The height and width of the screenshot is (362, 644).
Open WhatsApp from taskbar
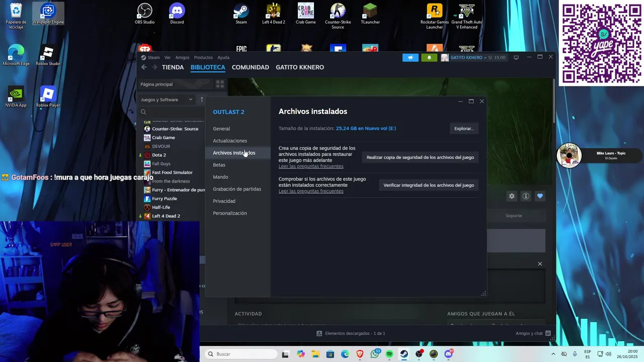375,354
